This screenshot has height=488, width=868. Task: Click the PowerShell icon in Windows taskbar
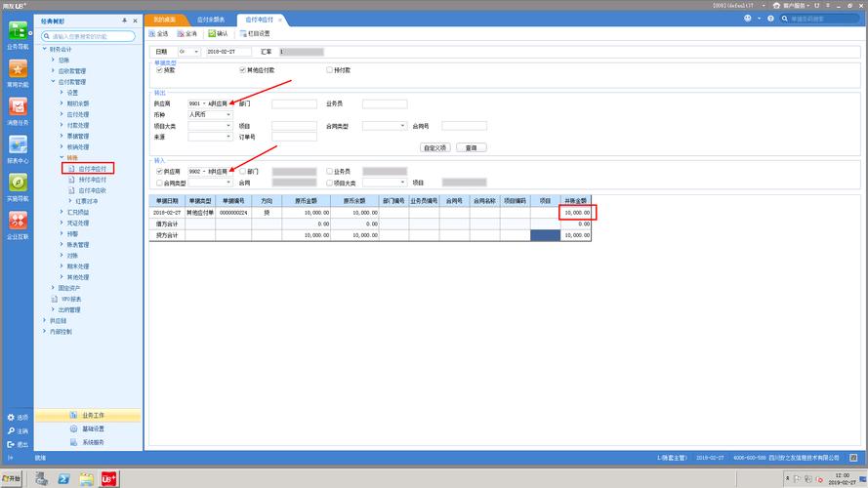63,478
